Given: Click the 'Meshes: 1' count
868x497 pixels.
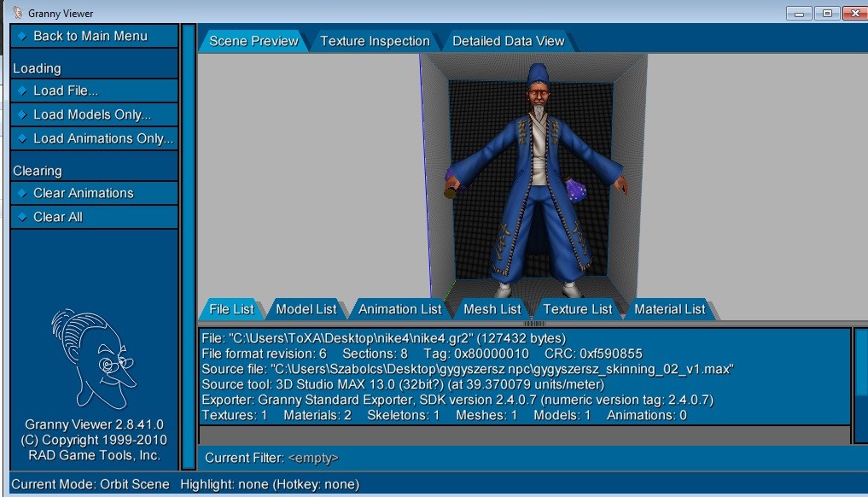Looking at the screenshot, I should (x=486, y=416).
